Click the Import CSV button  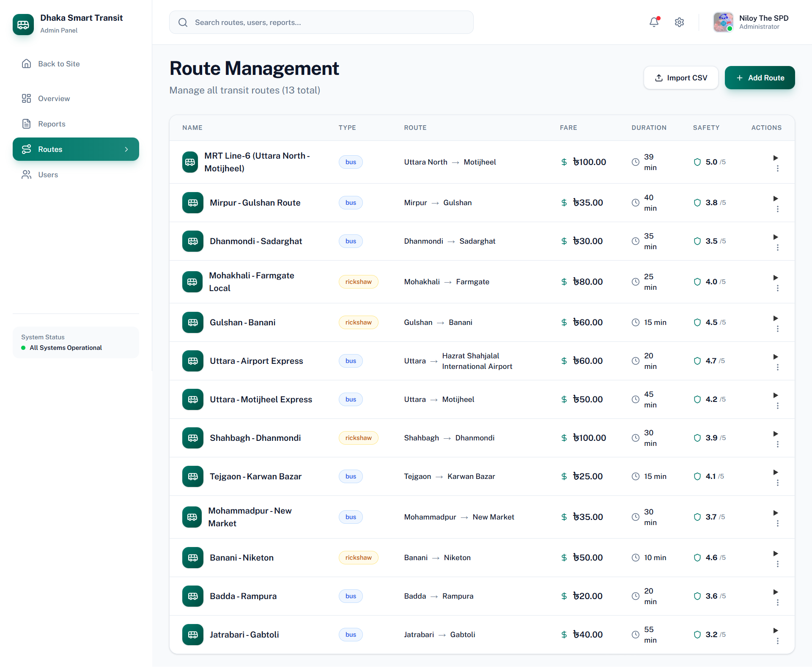pyautogui.click(x=680, y=78)
